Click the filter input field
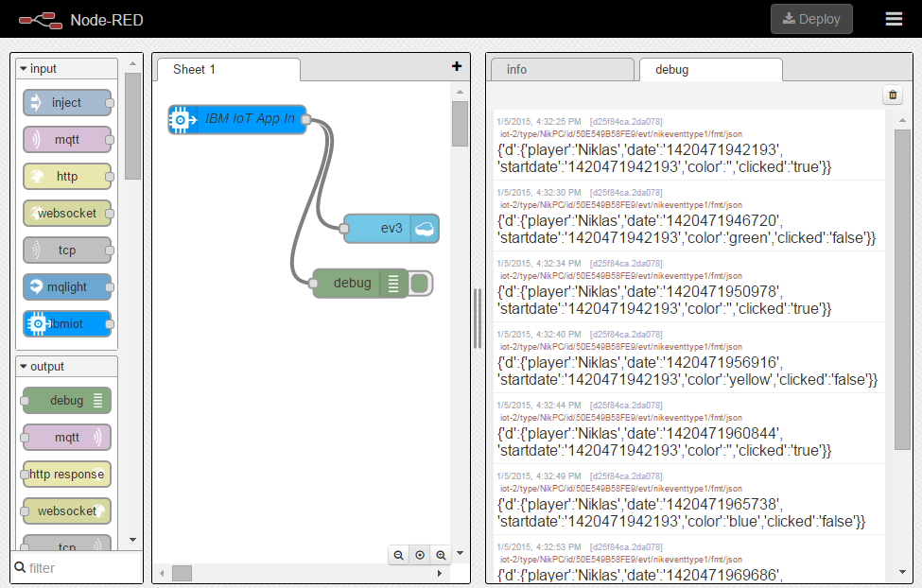922x588 pixels. [77, 568]
